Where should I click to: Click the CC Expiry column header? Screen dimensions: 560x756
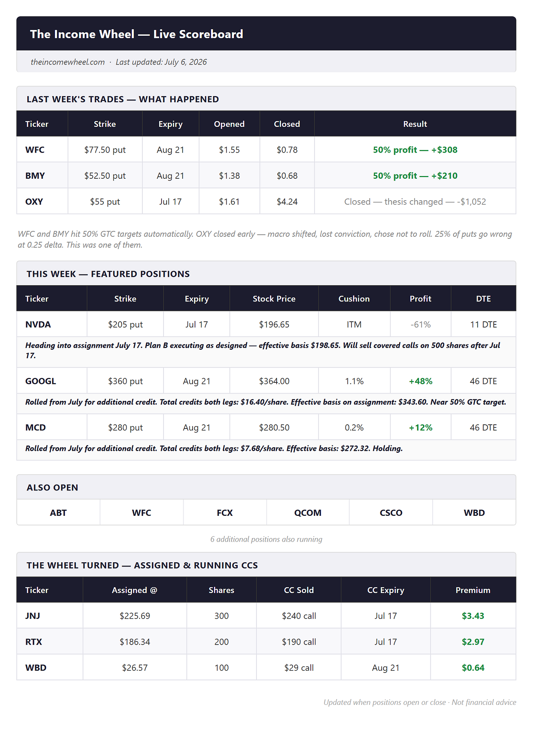386,590
